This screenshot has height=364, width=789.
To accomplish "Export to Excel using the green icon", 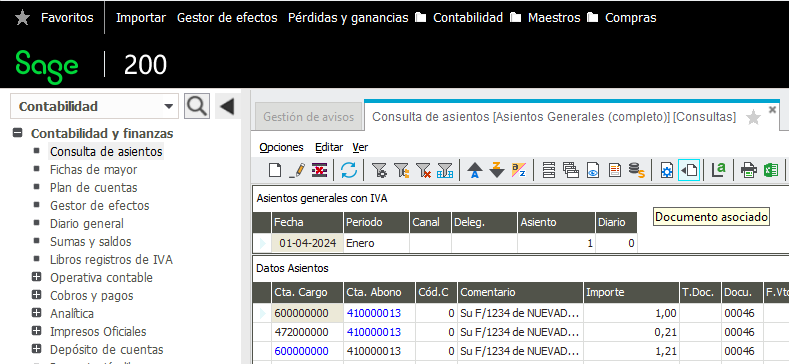I will click(771, 170).
